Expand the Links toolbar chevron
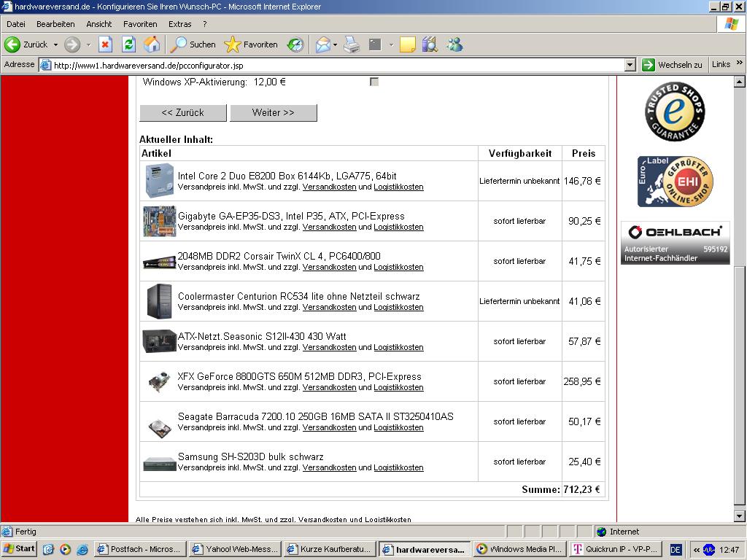 [x=740, y=63]
